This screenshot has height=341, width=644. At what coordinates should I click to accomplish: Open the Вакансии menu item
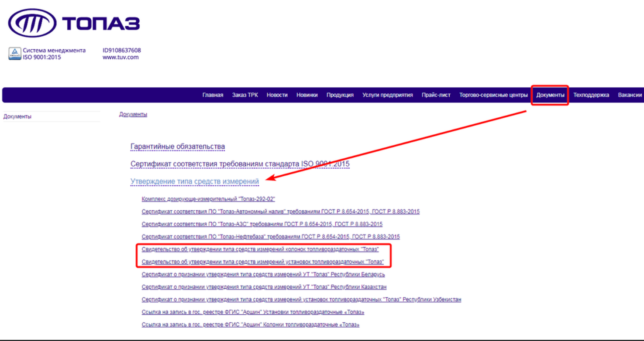tap(630, 95)
